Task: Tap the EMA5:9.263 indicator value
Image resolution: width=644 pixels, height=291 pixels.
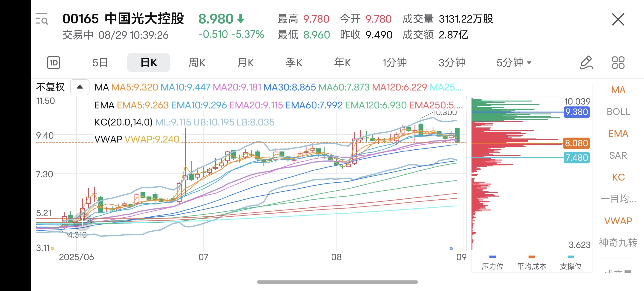Action: [x=143, y=105]
